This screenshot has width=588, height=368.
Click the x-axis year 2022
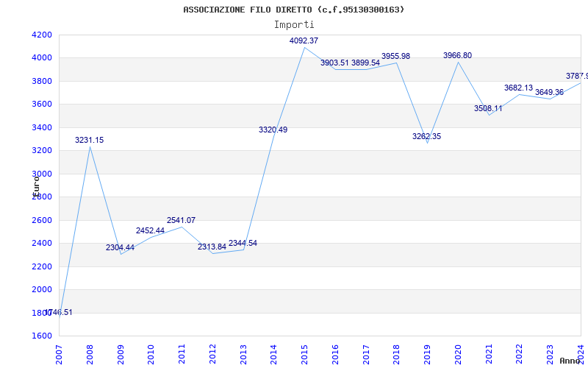point(520,354)
